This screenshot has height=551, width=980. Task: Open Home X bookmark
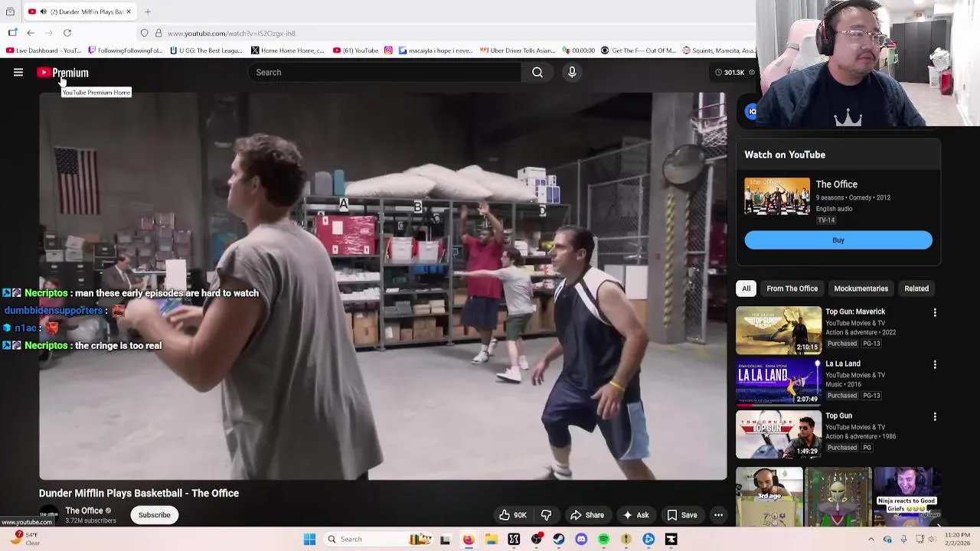coord(289,51)
